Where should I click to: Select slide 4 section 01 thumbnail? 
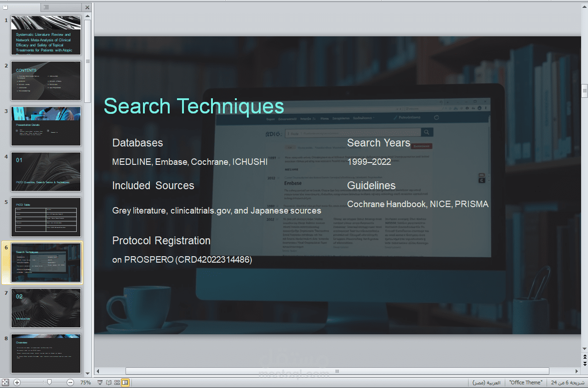click(46, 172)
